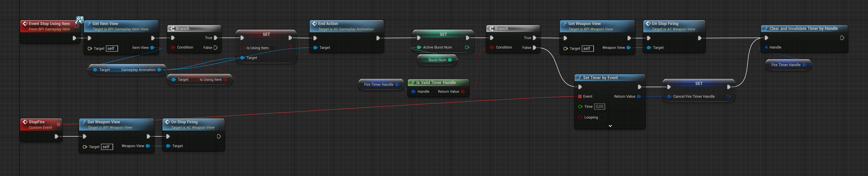Image resolution: width=868 pixels, height=176 pixels.
Task: Click the output pin of Fire Timer Handle near Is Valid
Action: [x=397, y=84]
